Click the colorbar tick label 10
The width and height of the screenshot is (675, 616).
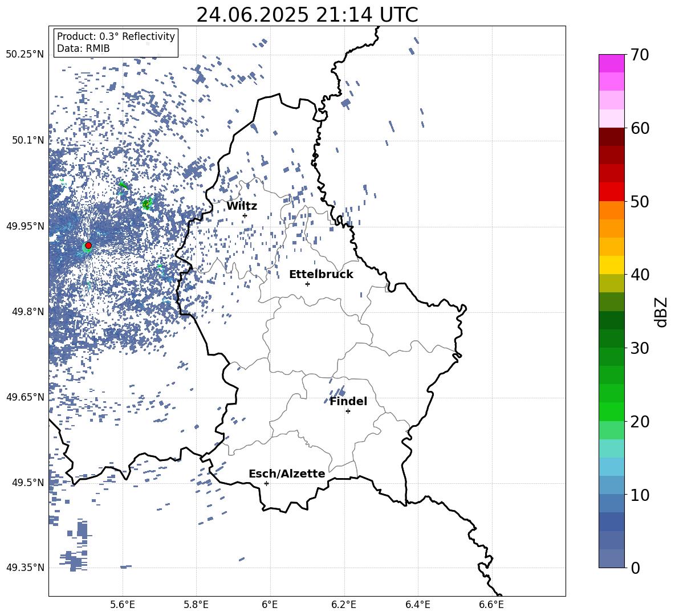point(640,495)
